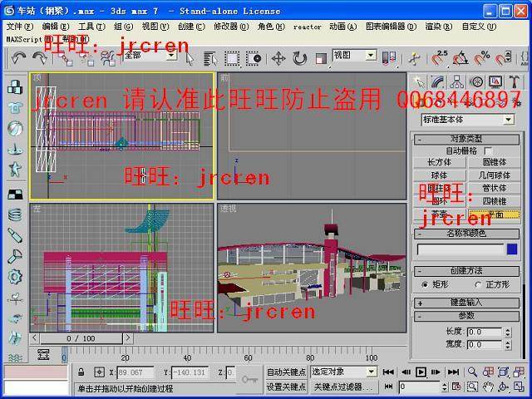
Task: Click the box objects icon in left sidebar
Action: [x=15, y=86]
